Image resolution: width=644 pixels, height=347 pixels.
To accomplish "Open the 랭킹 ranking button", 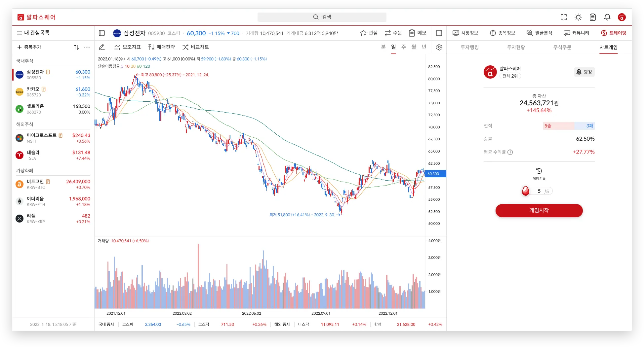I will (x=584, y=72).
